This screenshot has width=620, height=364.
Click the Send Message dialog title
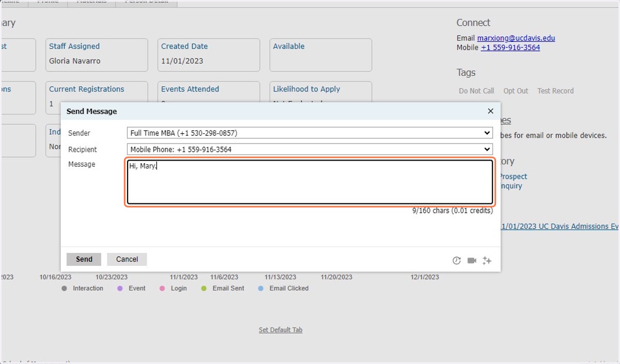pos(92,112)
